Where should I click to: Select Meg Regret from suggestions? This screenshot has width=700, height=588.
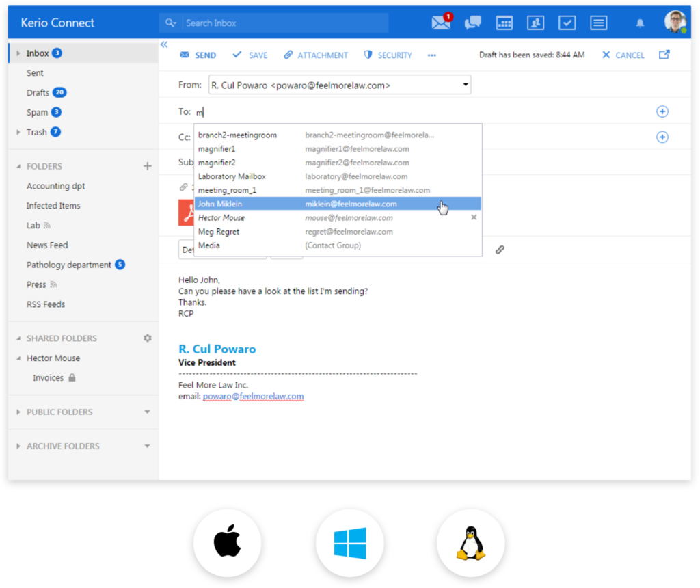click(x=338, y=232)
